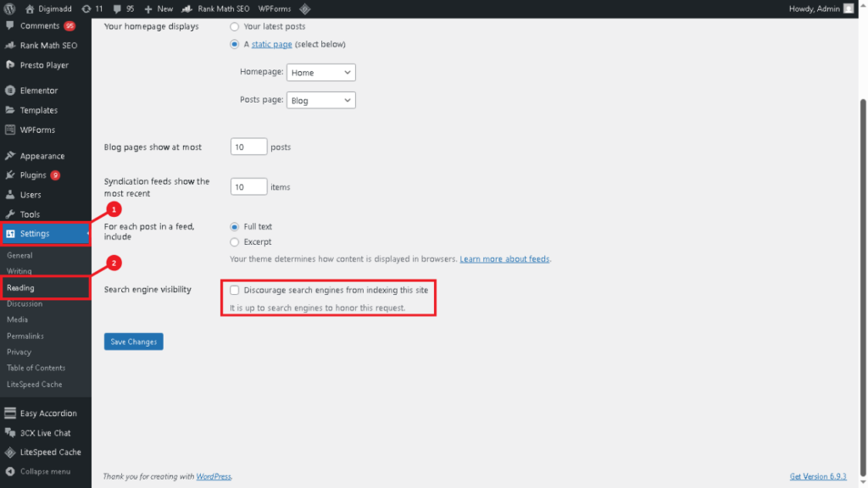Open the New content menu in admin bar
Image resolution: width=868 pixels, height=488 pixels.
159,8
